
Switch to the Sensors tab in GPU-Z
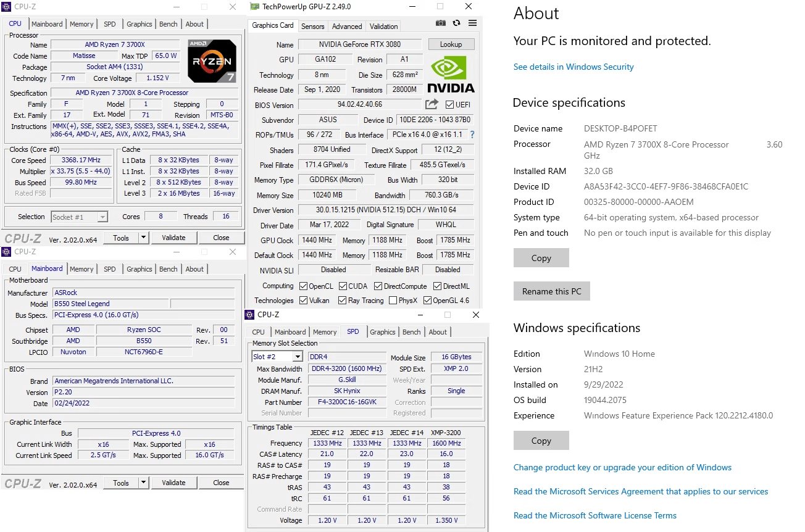312,27
